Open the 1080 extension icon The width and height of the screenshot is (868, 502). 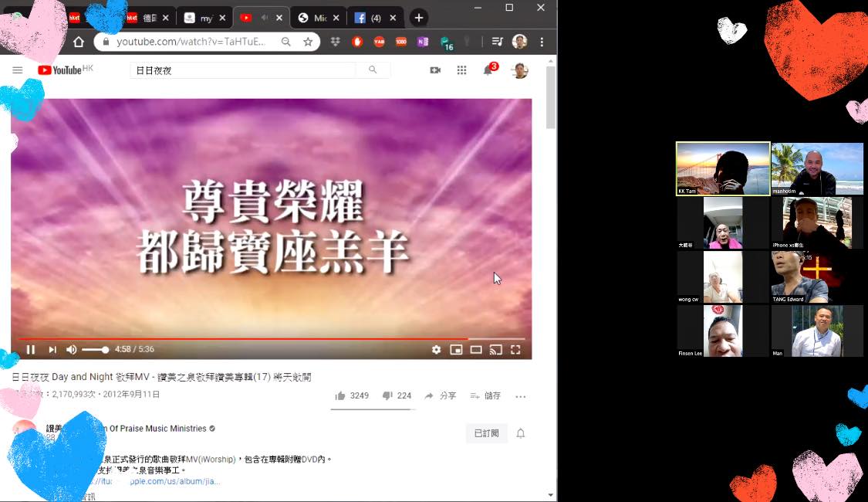[401, 42]
